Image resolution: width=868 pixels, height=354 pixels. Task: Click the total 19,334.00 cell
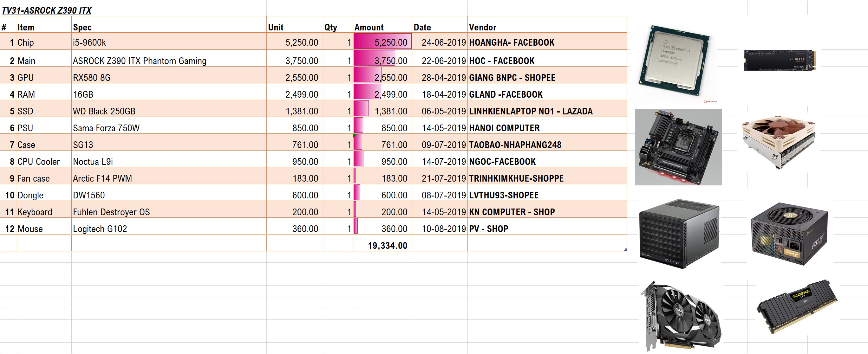[x=382, y=243]
